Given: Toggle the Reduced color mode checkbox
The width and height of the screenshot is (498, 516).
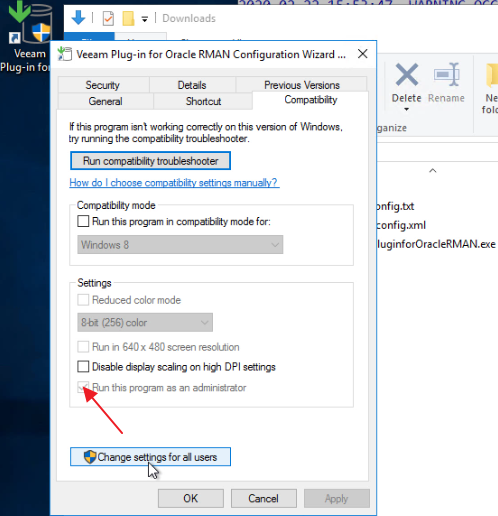Looking at the screenshot, I should (83, 300).
